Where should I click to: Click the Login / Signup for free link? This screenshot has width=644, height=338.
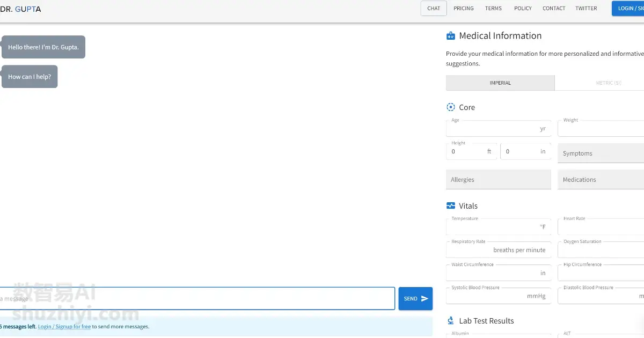tap(64, 327)
